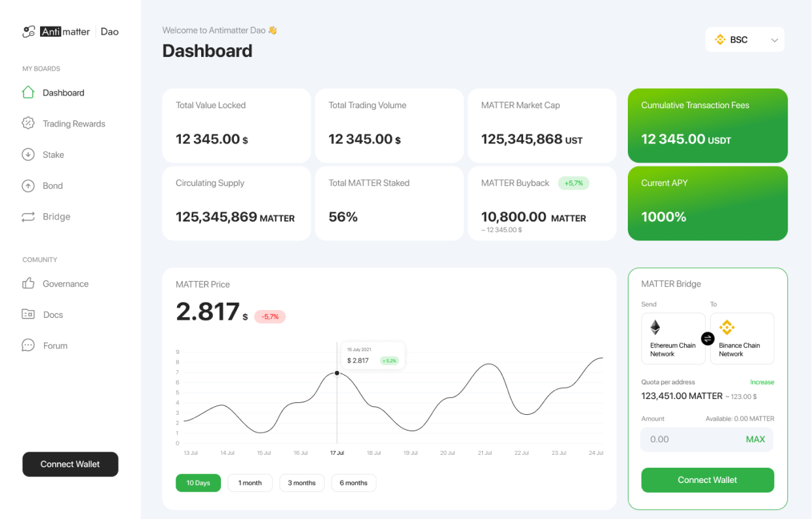The image size is (812, 519).
Task: Open the Docs folder icon
Action: 28,315
